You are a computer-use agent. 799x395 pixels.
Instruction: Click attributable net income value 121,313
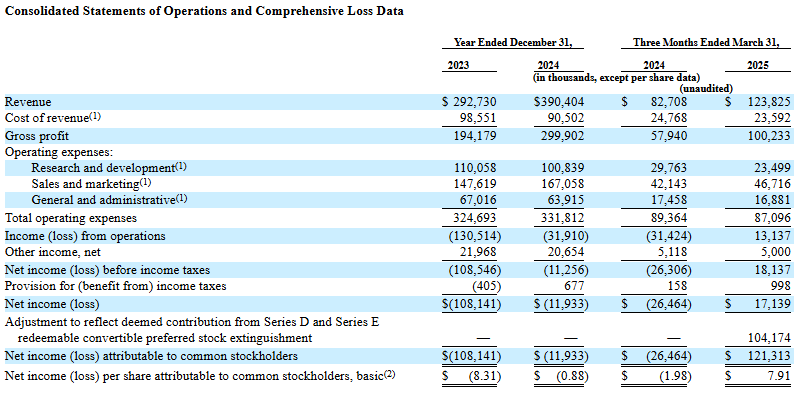pos(769,355)
